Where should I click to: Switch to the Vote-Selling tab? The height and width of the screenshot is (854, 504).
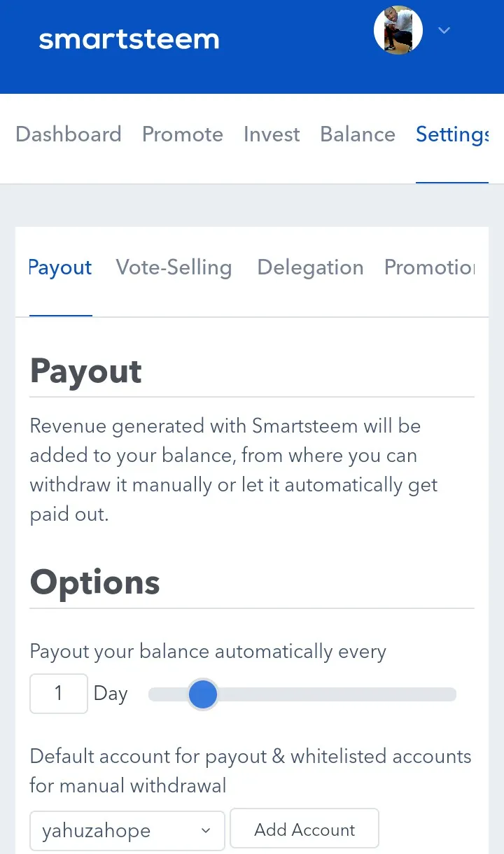pos(174,267)
